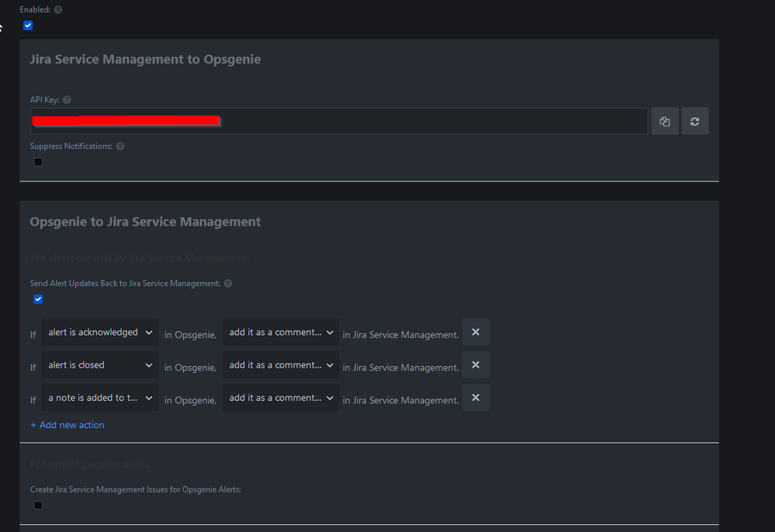Open help icon beside Suppress Notifications
Viewport: 775px width, 532px height.
[x=120, y=147]
